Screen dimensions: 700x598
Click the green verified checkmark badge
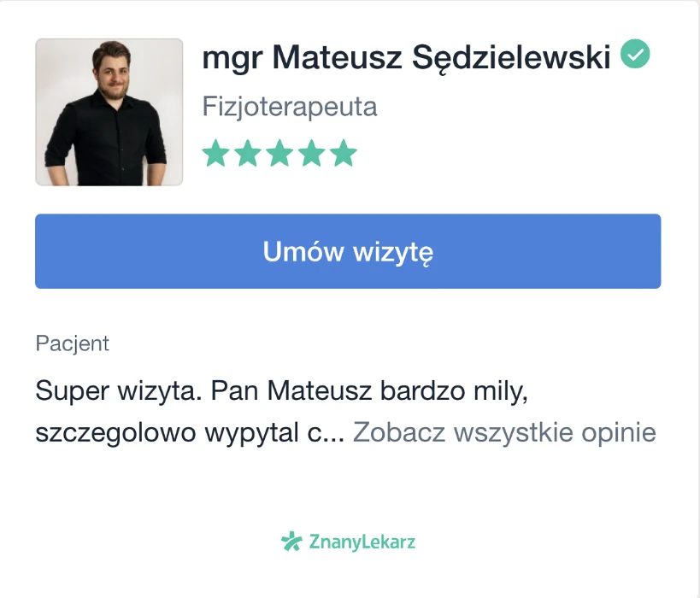click(x=634, y=55)
